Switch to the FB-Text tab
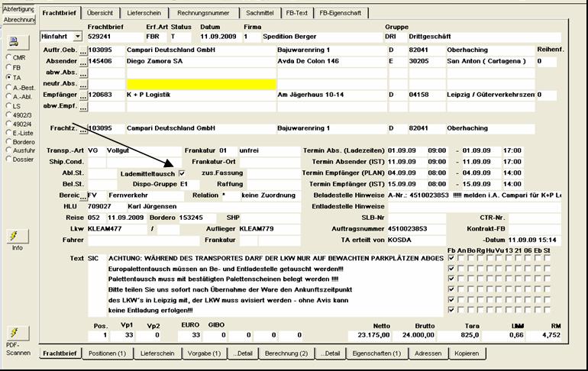Screen dimensions: 588x371 tap(296, 13)
